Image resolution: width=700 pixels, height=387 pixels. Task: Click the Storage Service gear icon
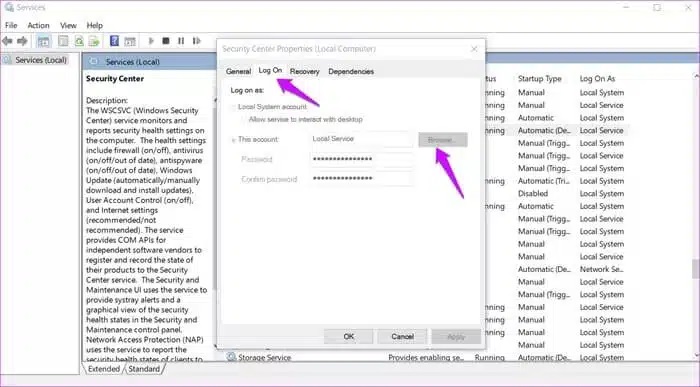pyautogui.click(x=231, y=357)
